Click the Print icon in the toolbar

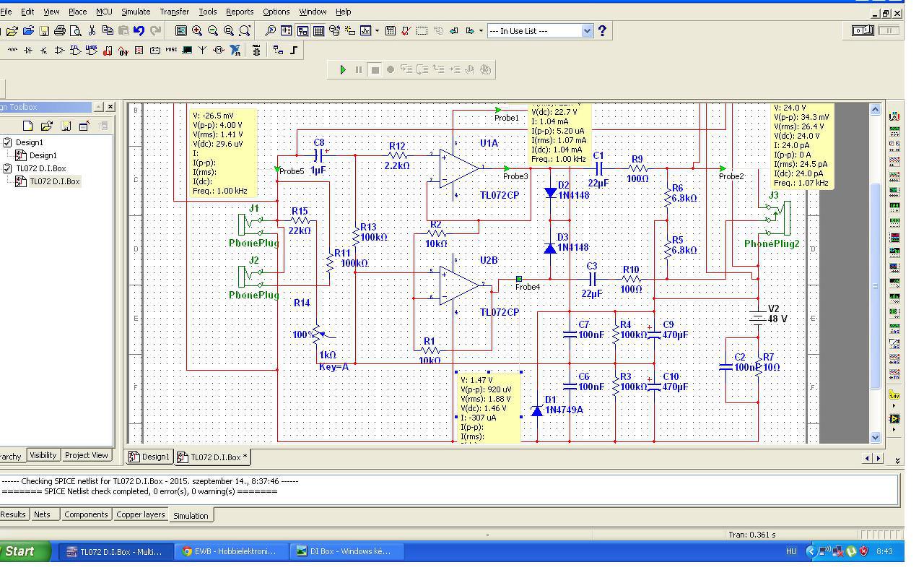60,31
